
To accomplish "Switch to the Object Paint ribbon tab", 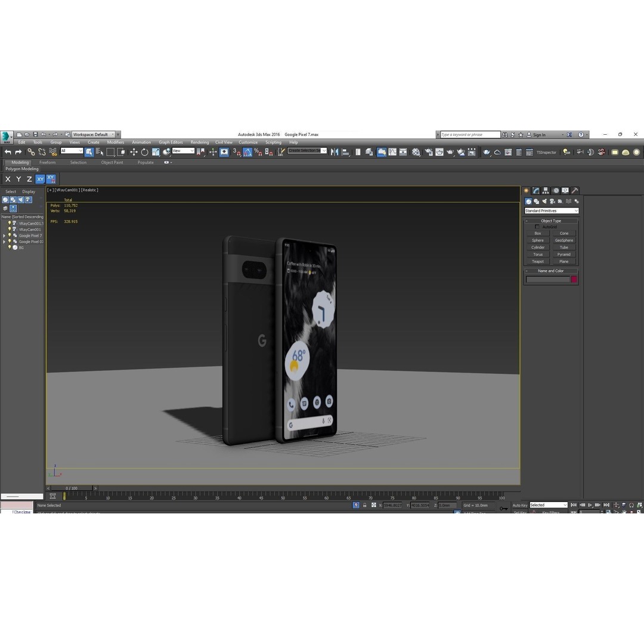I will (112, 162).
